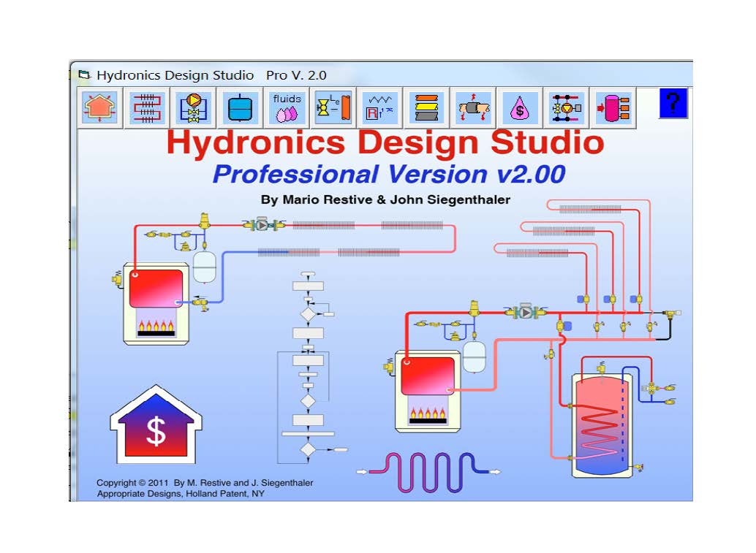Select the R-value resistance calculator icon
The height and width of the screenshot is (553, 756).
(380, 108)
